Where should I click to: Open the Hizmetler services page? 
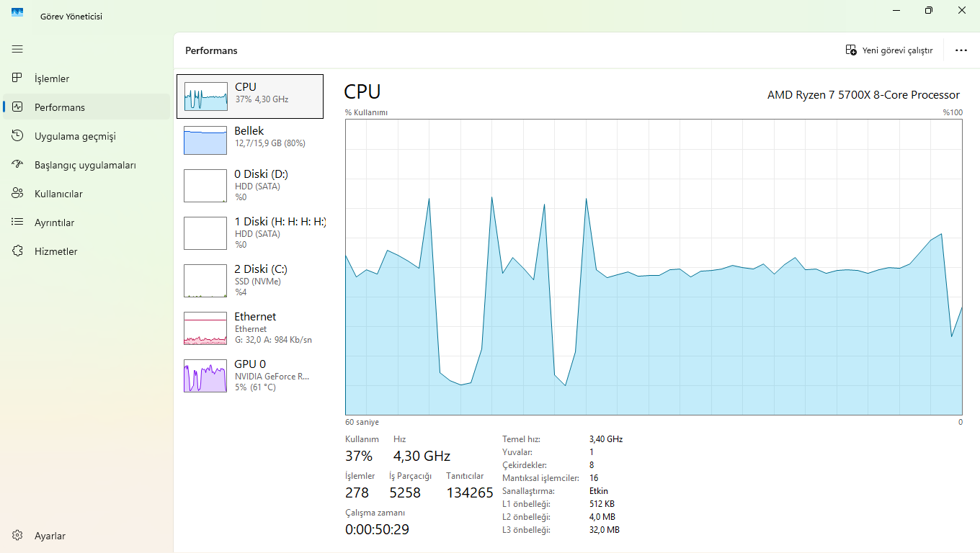point(86,251)
